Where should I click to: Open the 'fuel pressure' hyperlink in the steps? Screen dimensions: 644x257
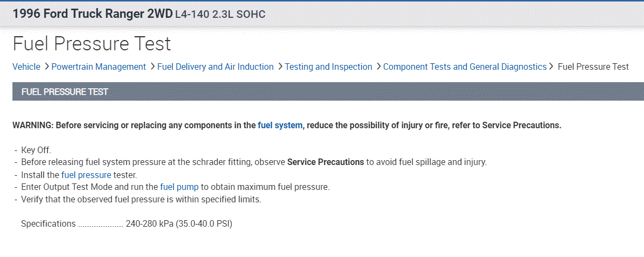coord(86,175)
